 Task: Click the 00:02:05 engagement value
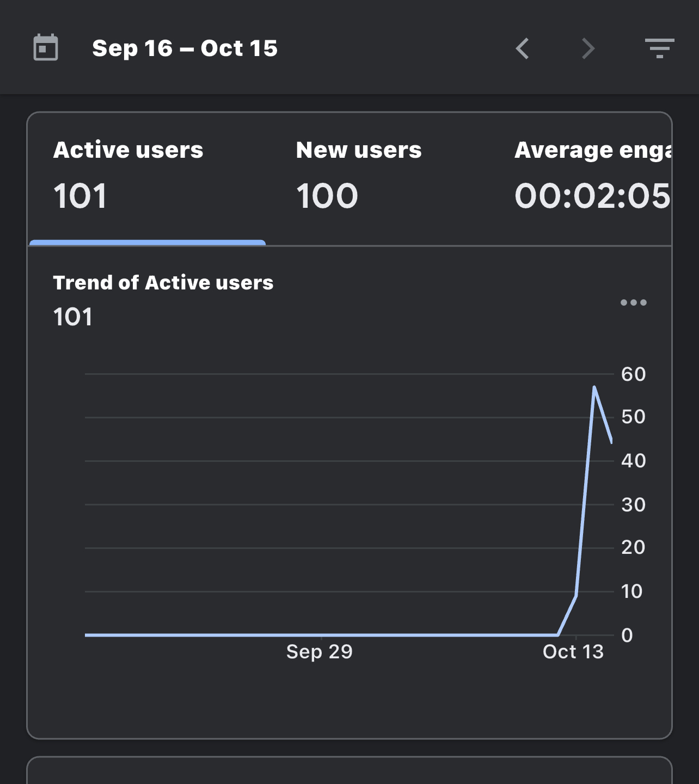(x=592, y=196)
